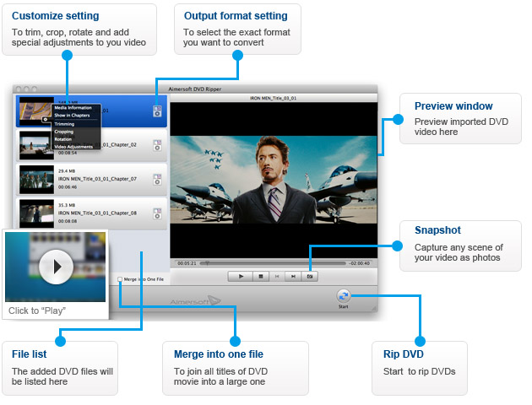This screenshot has height=405, width=532.
Task: Click the Start label under rip icon
Action: coord(344,307)
